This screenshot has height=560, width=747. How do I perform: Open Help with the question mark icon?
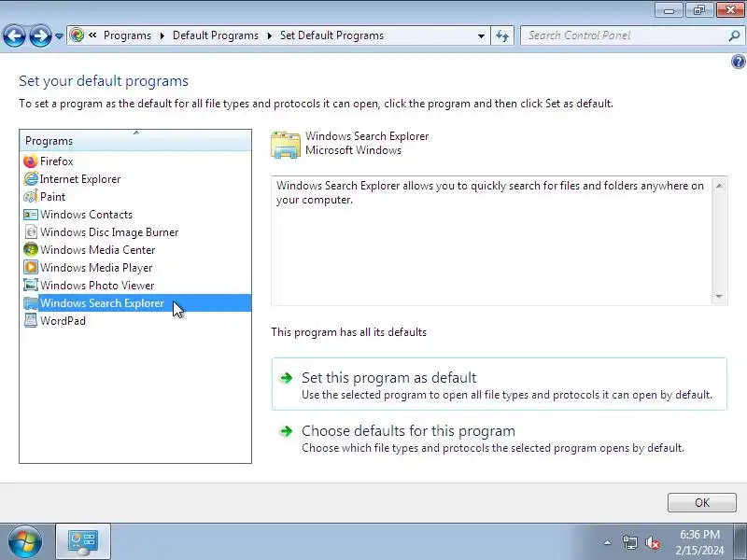tap(738, 62)
